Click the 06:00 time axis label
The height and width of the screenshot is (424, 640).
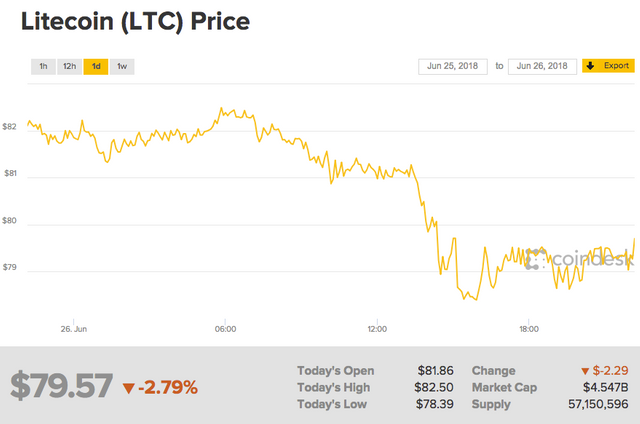[225, 328]
